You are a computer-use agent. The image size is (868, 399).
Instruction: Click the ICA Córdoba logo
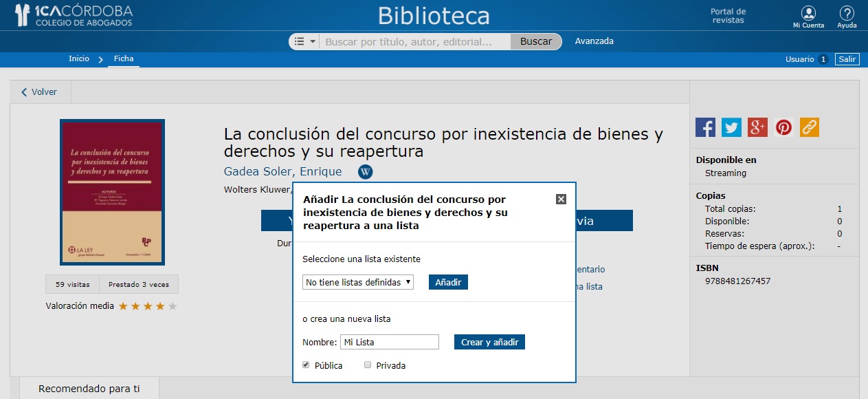tap(74, 16)
